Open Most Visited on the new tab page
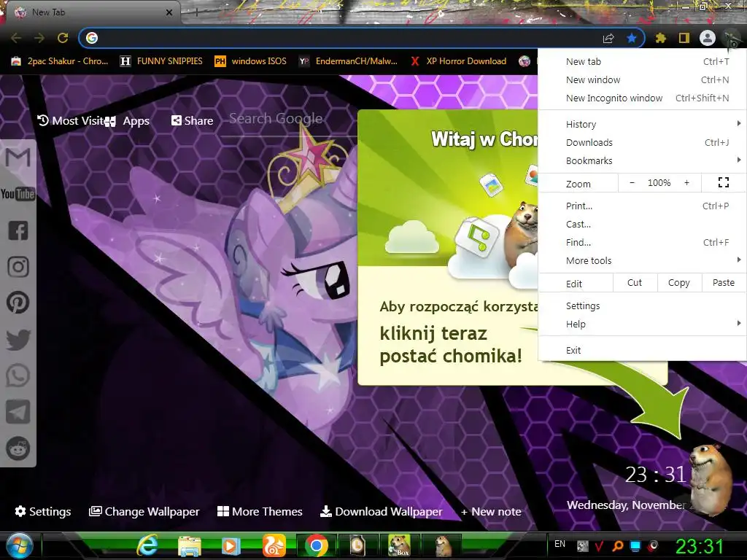The width and height of the screenshot is (747, 560). click(x=71, y=120)
